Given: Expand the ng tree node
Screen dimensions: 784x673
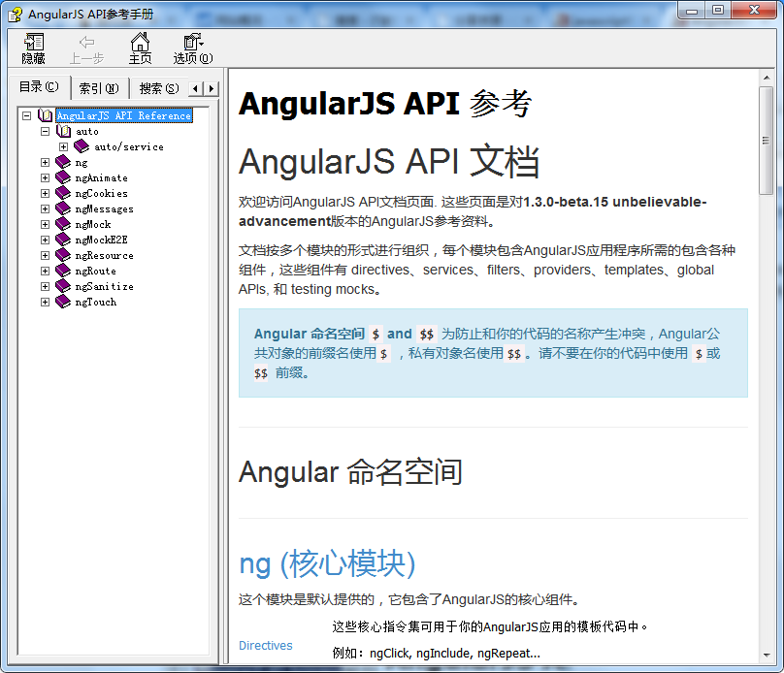Looking at the screenshot, I should point(45,162).
